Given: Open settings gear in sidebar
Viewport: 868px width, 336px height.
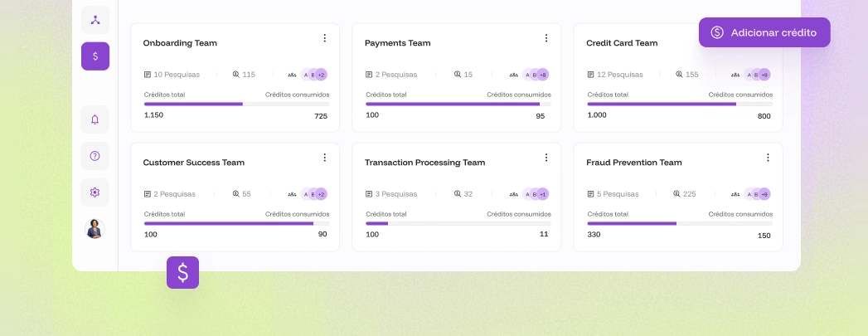Looking at the screenshot, I should tap(95, 192).
